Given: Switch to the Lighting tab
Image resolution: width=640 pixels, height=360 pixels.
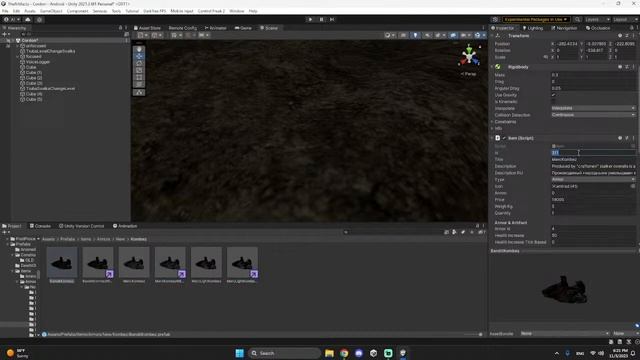Looking at the screenshot, I should [533, 28].
